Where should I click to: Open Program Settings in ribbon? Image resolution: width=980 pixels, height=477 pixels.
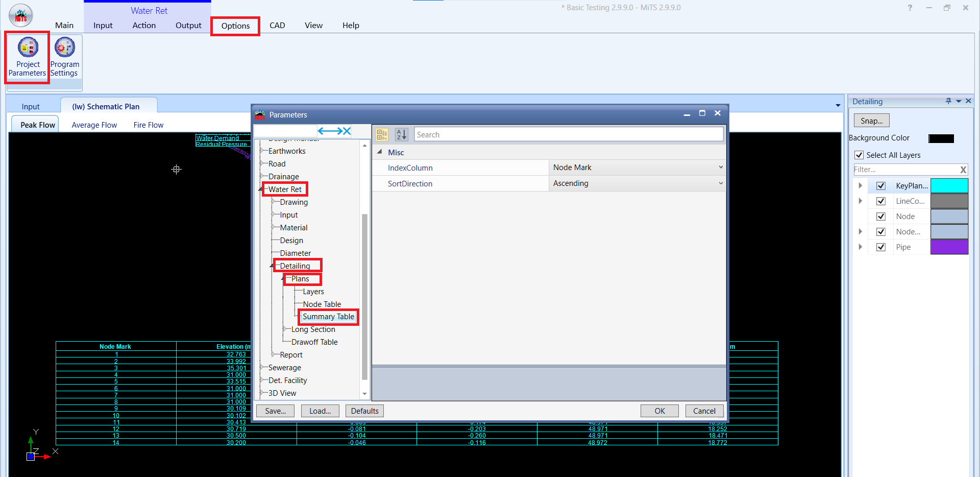click(x=64, y=57)
